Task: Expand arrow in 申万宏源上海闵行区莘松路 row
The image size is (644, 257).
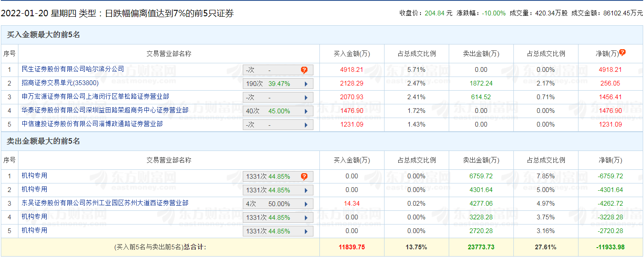Action: tap(306, 97)
